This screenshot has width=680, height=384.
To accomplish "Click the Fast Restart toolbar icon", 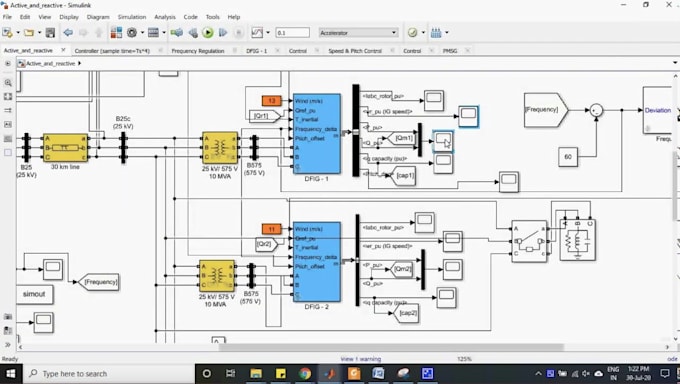I will pyautogui.click(x=177, y=33).
